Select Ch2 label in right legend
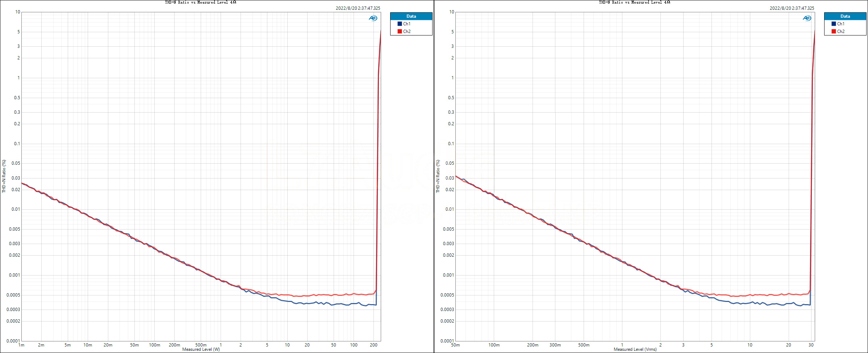The image size is (868, 353). click(841, 31)
